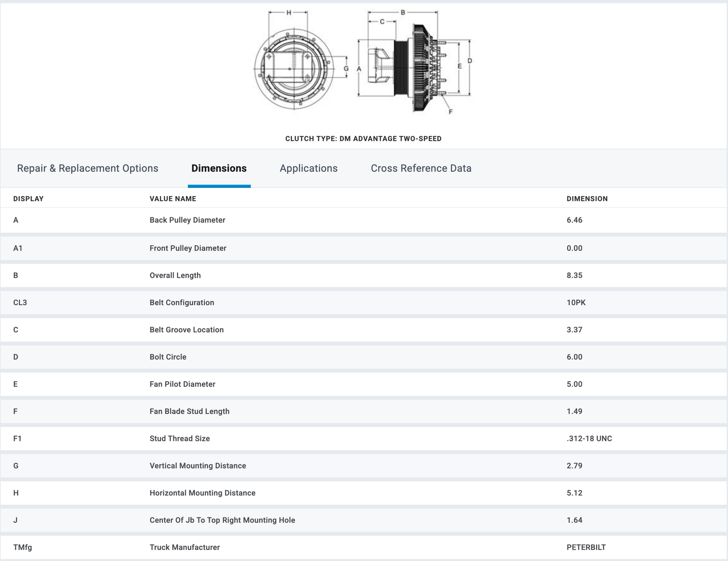Click the VALUE NAME column header
728x561 pixels.
[173, 198]
